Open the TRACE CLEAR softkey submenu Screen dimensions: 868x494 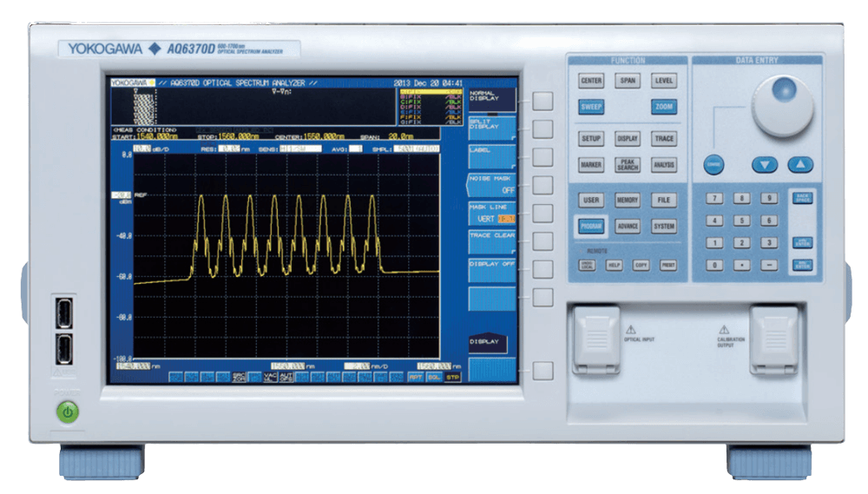pos(491,240)
